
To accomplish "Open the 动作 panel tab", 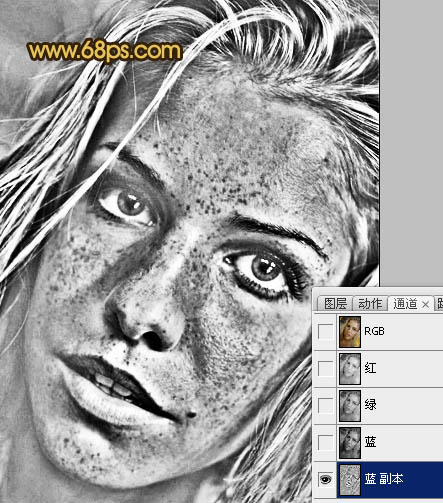I will 370,304.
